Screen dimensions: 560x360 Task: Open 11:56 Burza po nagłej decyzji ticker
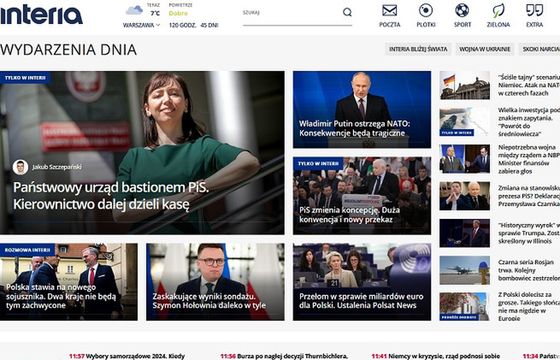(284, 356)
